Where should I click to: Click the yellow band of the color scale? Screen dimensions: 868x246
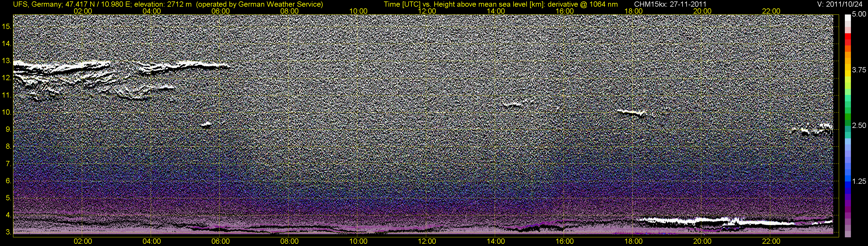coord(848,74)
